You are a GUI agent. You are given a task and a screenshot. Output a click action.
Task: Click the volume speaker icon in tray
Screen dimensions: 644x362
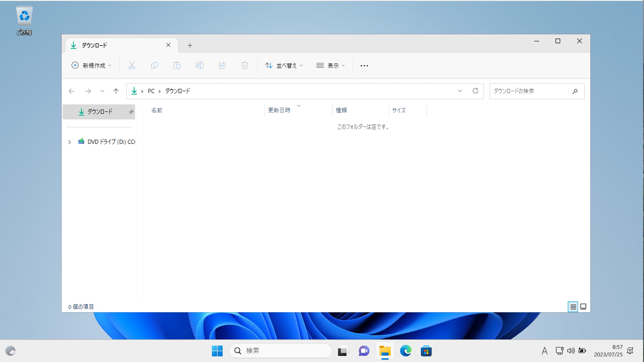pyautogui.click(x=571, y=351)
